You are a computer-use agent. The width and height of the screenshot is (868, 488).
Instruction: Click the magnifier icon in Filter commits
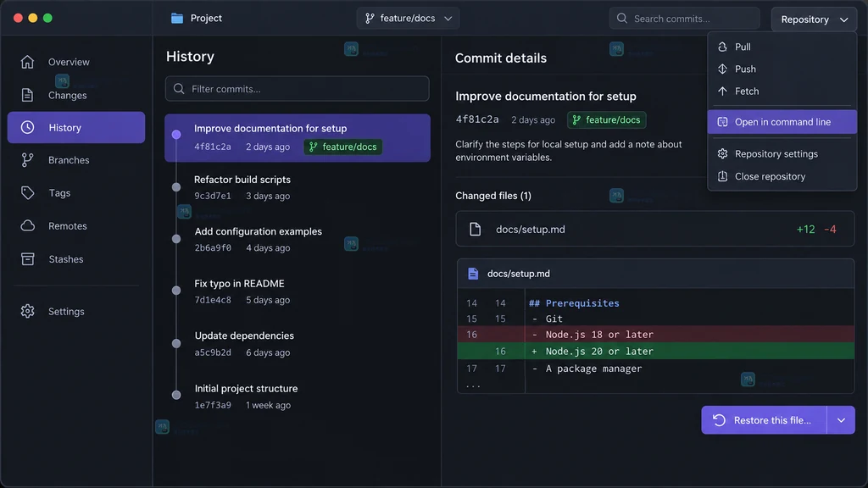[179, 88]
